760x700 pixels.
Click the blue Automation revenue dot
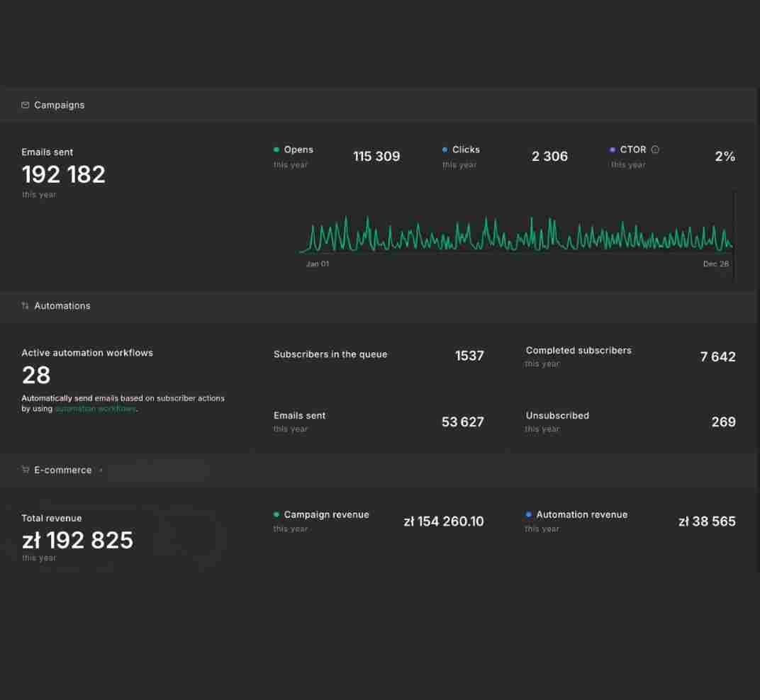[528, 514]
